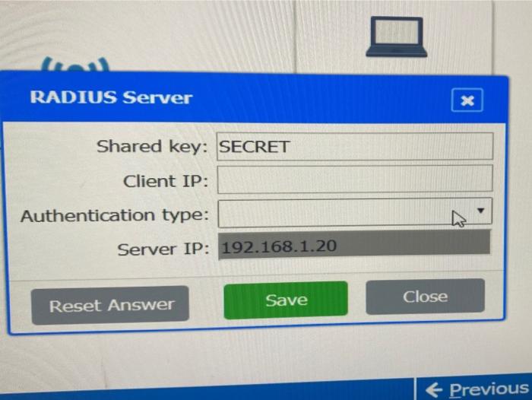The image size is (532, 400).
Task: Expand the Authentication type dropdown arrow
Action: pyautogui.click(x=480, y=211)
